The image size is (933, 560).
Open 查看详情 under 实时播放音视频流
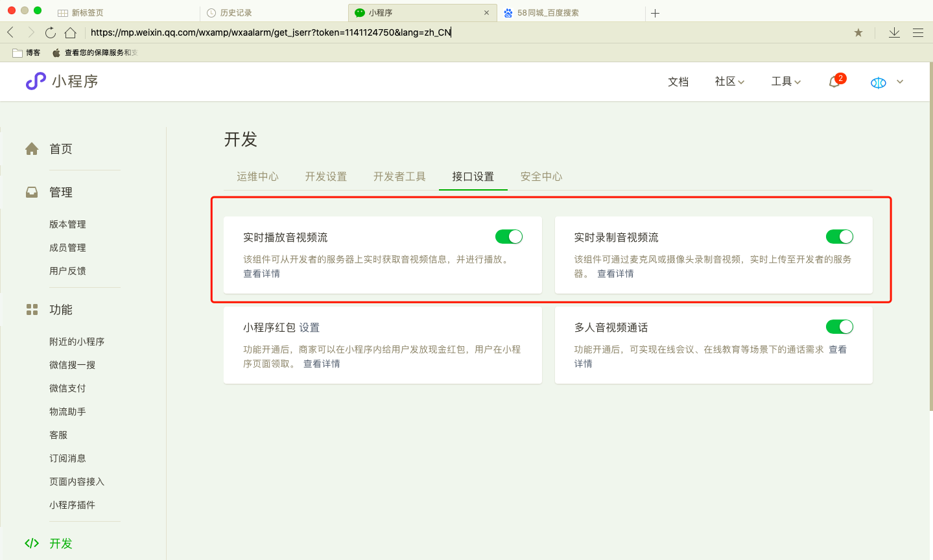pos(262,274)
